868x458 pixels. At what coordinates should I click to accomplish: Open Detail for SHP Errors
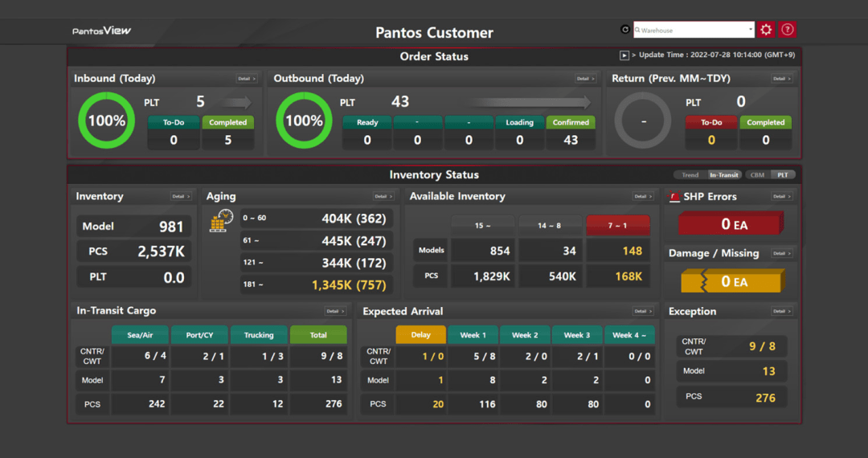tap(782, 196)
